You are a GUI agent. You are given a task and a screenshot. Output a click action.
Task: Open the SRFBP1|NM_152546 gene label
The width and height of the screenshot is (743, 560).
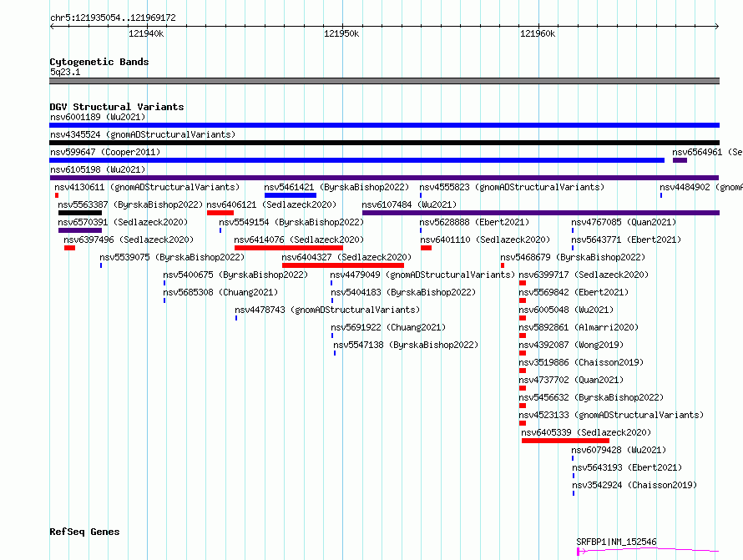[616, 542]
